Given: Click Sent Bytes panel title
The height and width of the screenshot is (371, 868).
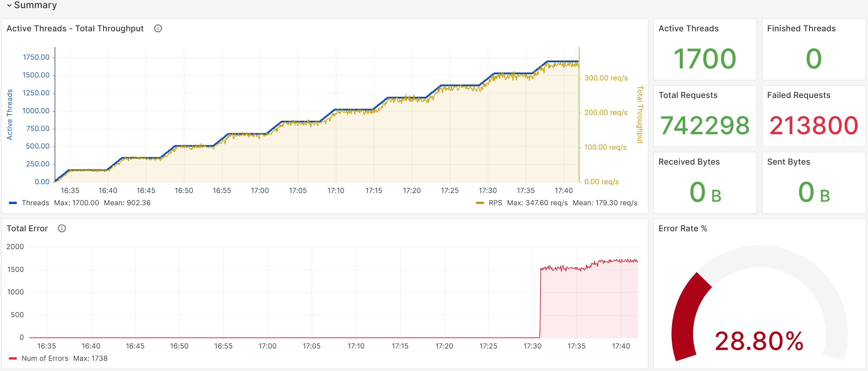Looking at the screenshot, I should coord(788,162).
